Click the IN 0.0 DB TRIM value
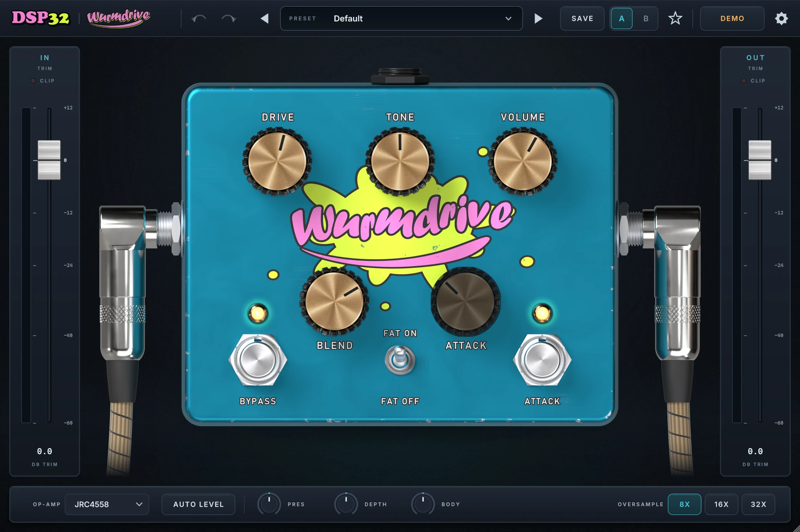 click(45, 451)
